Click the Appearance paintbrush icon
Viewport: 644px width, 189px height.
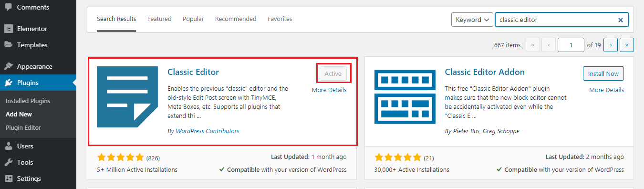[x=9, y=66]
